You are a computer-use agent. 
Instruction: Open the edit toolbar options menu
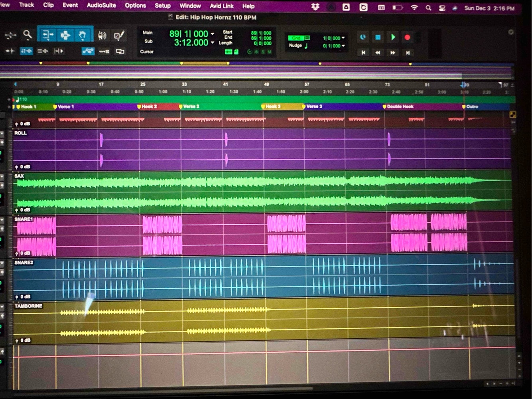[511, 32]
